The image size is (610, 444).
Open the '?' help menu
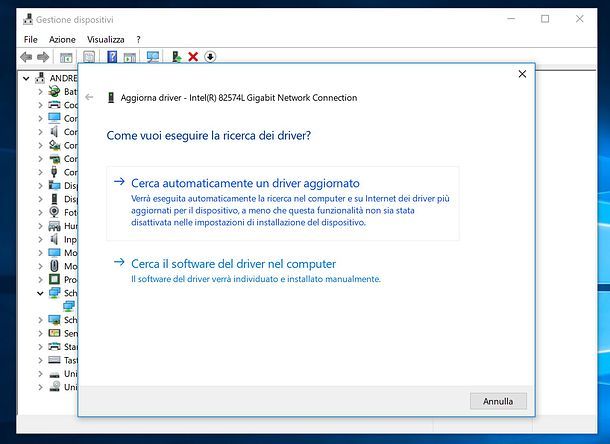pyautogui.click(x=138, y=39)
